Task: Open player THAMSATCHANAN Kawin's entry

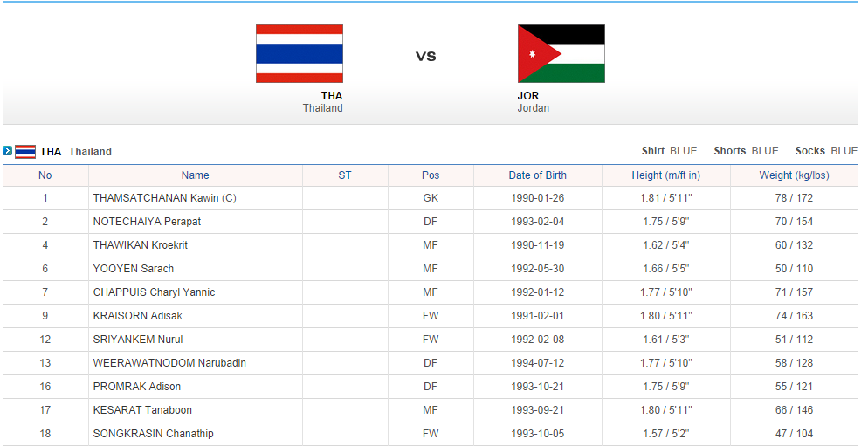Action: (x=164, y=198)
